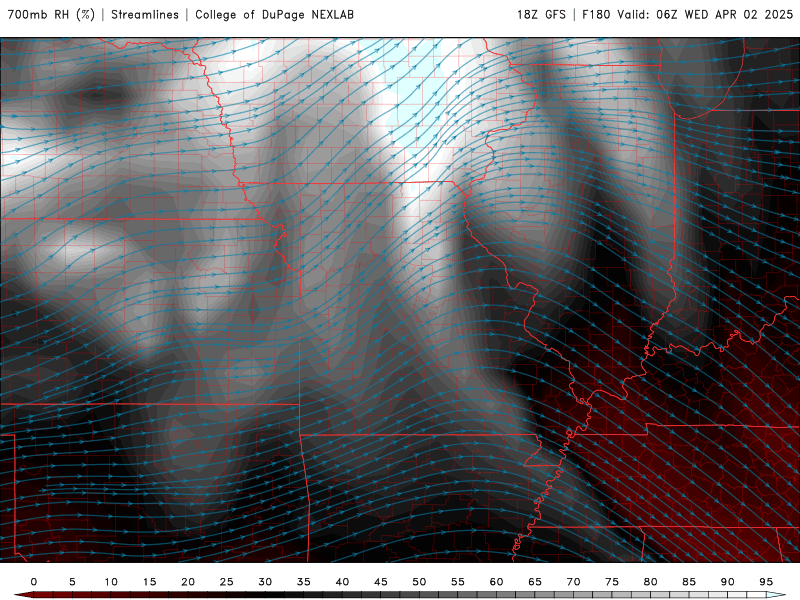Click the 25 label on the color scale
Screen dimensions: 800x600
pyautogui.click(x=227, y=582)
